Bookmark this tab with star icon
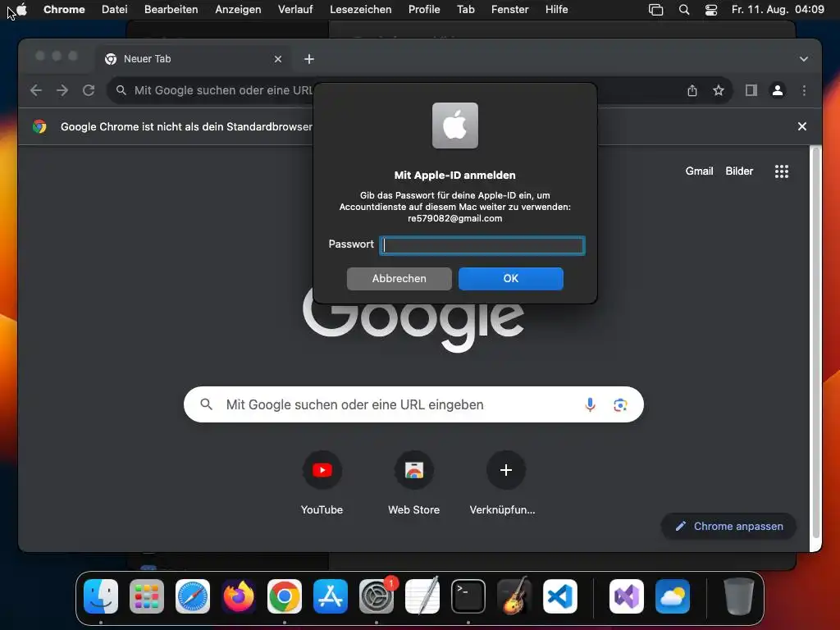This screenshot has height=630, width=840. 719,90
